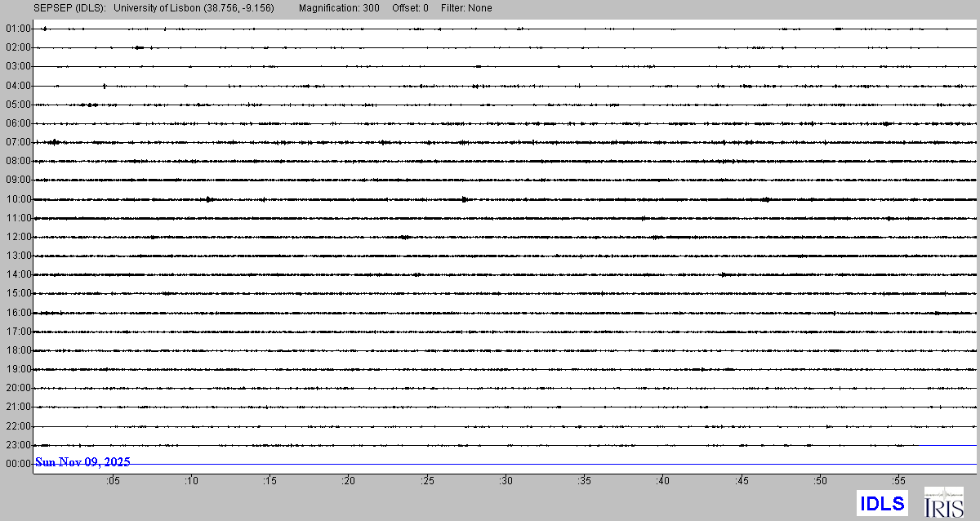Click the 00:00 hour label
The image size is (980, 521).
[17, 464]
